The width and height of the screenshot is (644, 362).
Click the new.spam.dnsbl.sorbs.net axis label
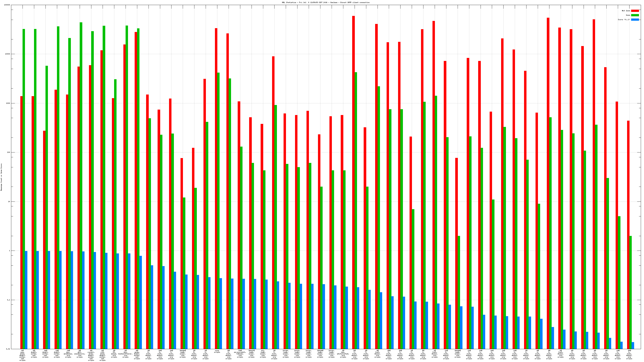point(23,355)
